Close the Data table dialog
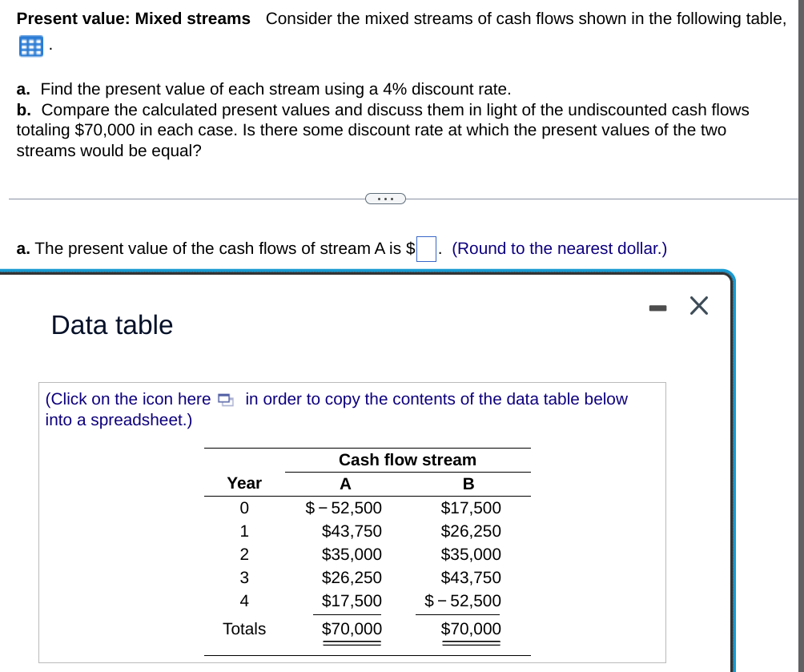This screenshot has height=672, width=804. pos(698,305)
